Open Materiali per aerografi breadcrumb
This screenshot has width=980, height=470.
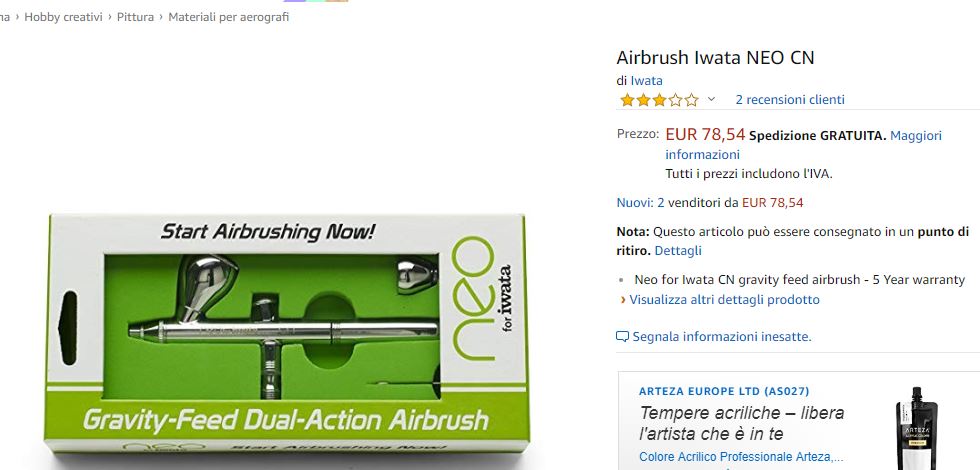point(229,17)
